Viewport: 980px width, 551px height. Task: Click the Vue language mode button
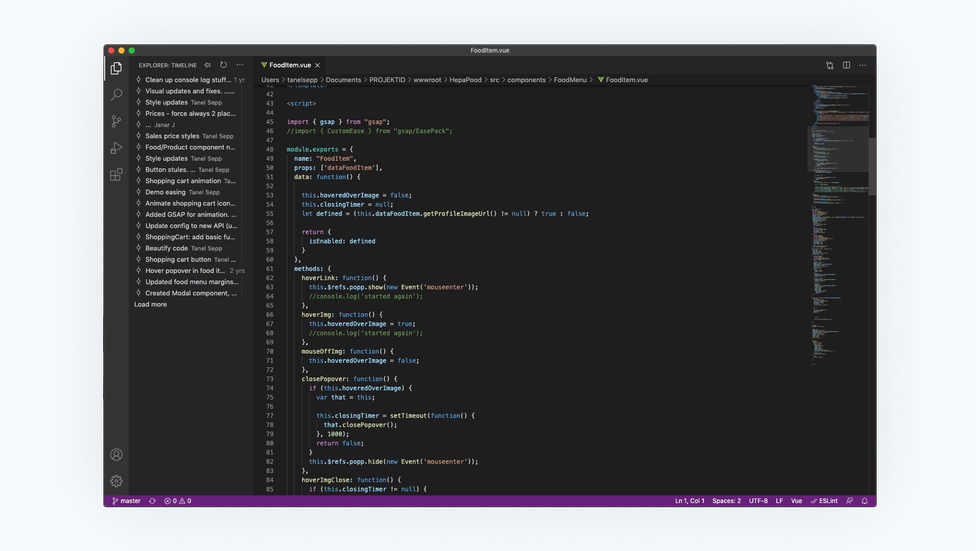click(796, 501)
